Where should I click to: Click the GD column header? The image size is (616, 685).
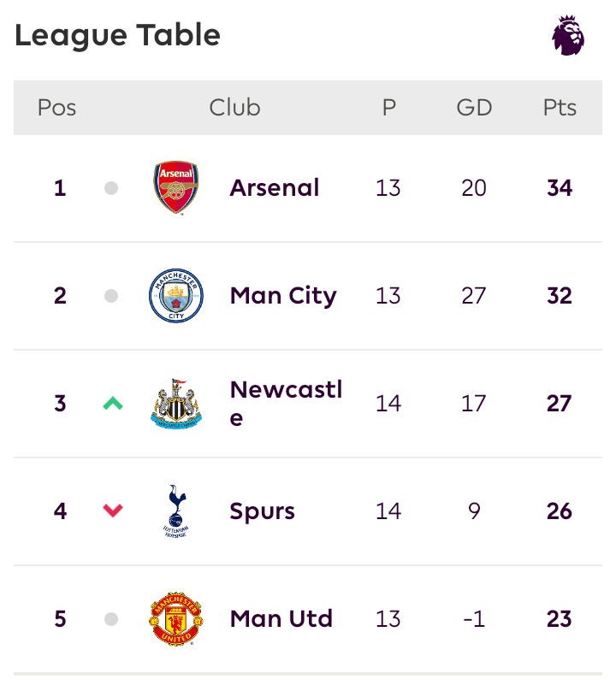click(x=474, y=108)
